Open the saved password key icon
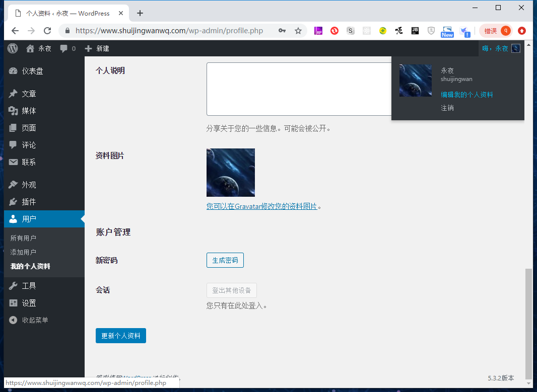 (282, 31)
